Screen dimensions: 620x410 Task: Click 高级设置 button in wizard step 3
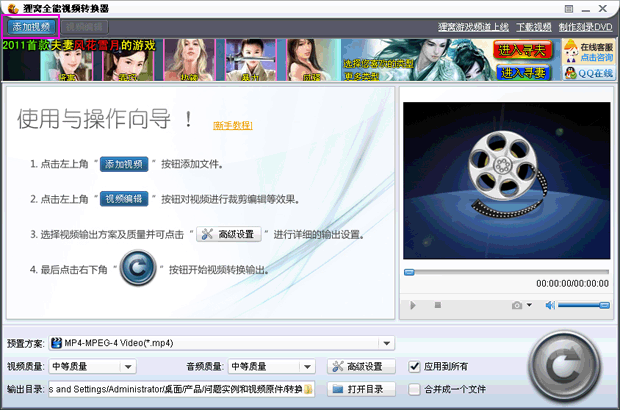[x=229, y=234]
